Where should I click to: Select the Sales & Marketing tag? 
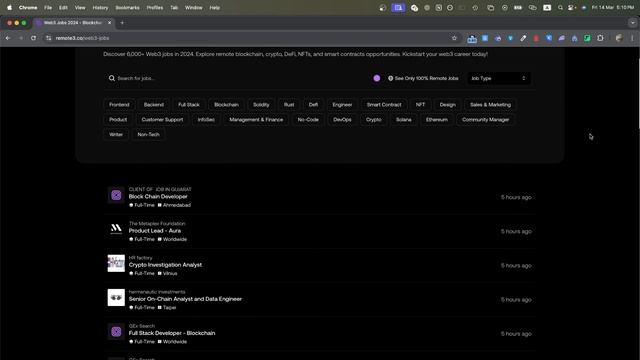[490, 105]
